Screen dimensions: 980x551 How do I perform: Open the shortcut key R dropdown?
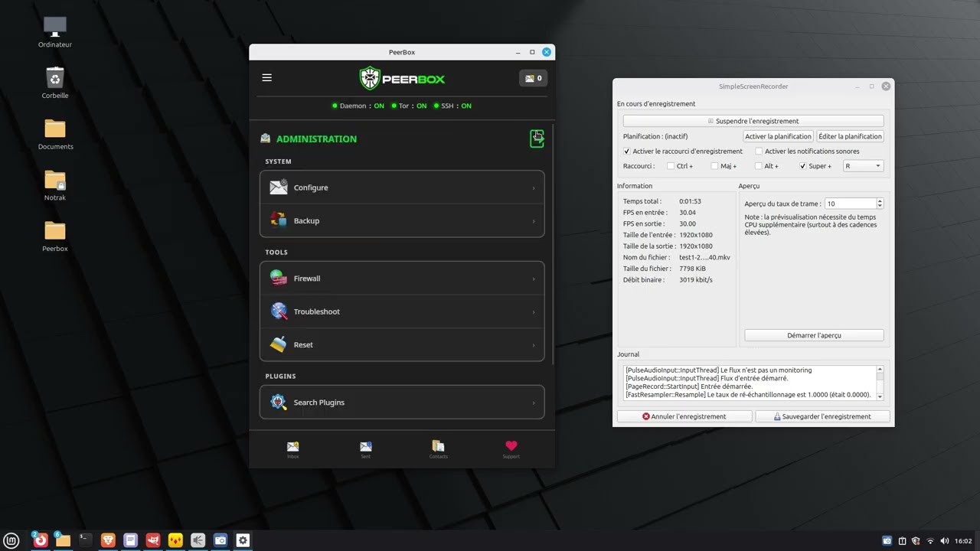click(863, 166)
